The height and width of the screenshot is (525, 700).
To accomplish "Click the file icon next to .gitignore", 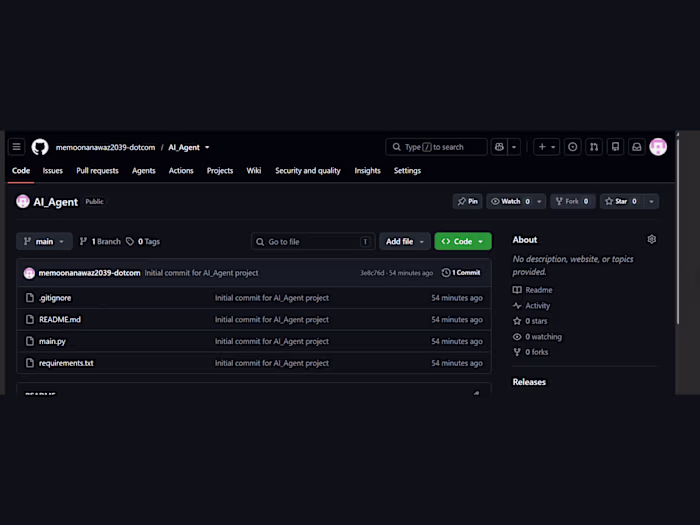I will coord(30,298).
